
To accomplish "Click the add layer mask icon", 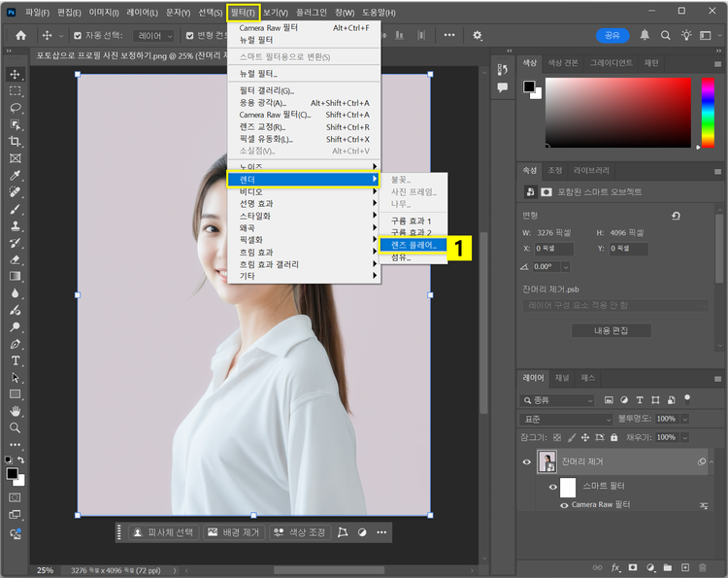I will click(x=632, y=567).
